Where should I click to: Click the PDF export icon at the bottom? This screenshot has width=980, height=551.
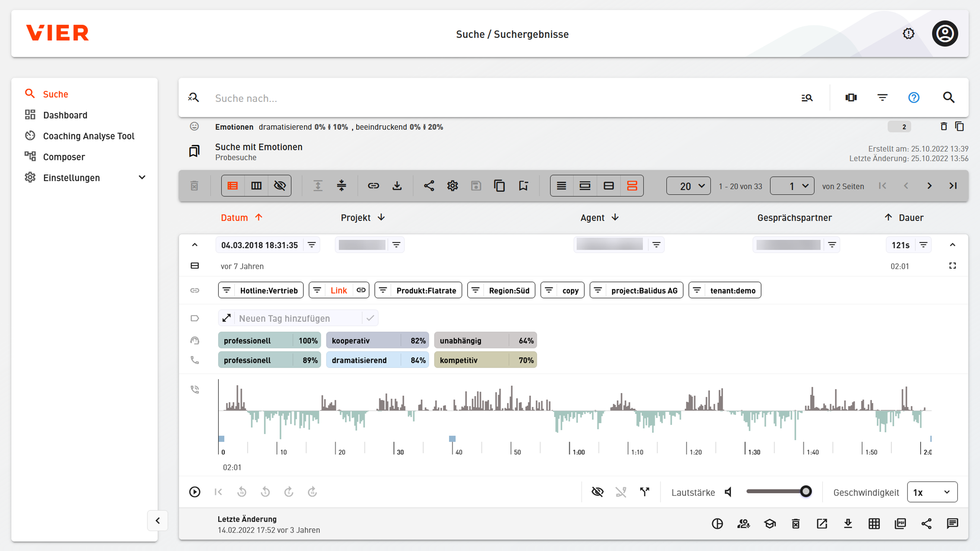click(x=900, y=523)
